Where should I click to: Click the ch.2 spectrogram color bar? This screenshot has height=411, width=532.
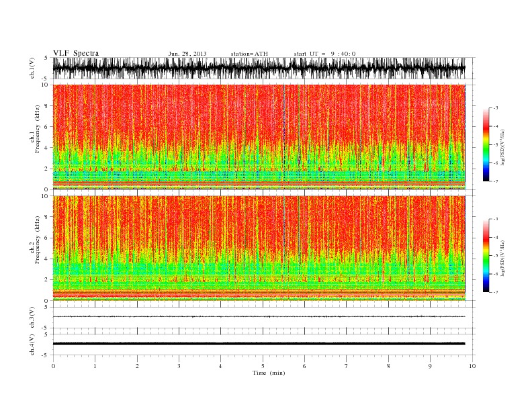point(486,256)
